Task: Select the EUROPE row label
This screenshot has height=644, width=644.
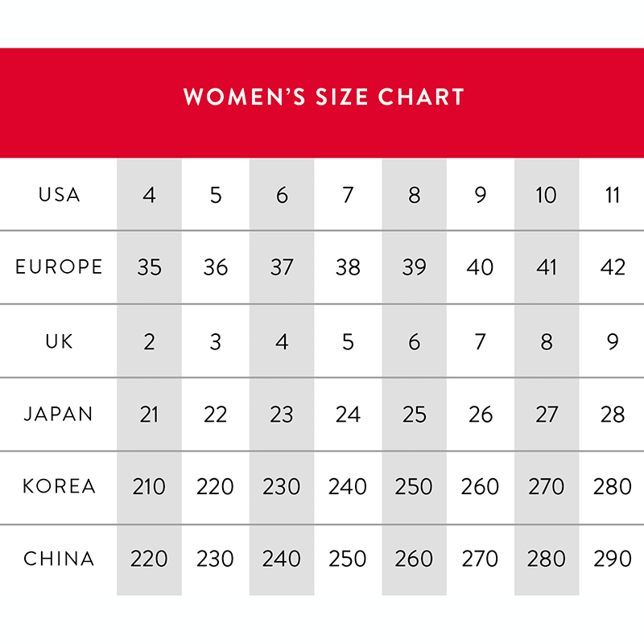Action: coord(59,267)
